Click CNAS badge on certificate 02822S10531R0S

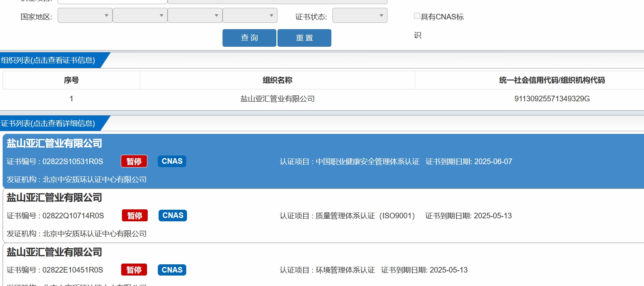click(x=172, y=161)
